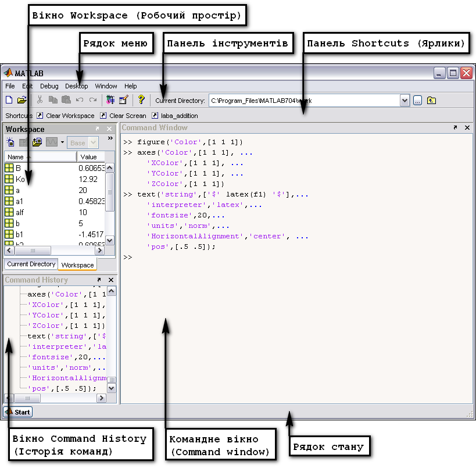
Task: Click the browse for folder button (...)
Action: pos(417,101)
